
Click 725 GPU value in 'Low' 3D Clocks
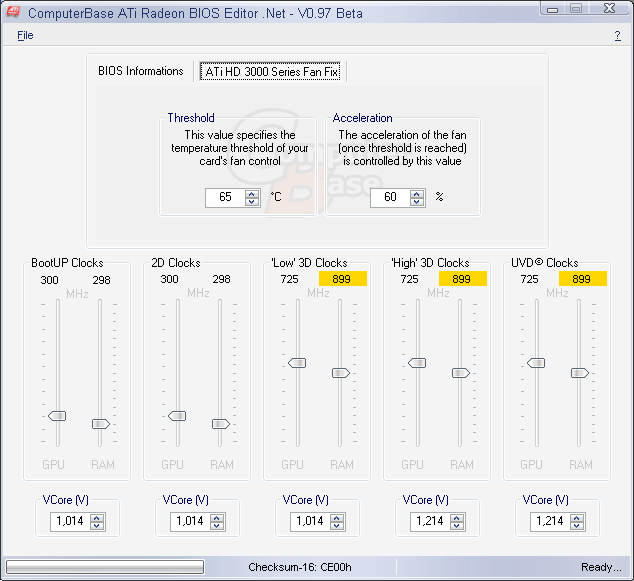290,279
